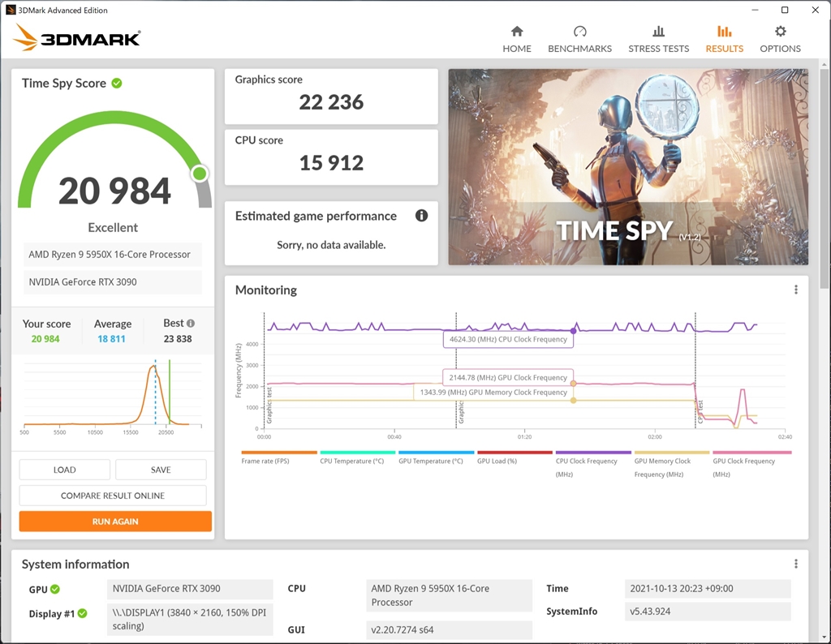Screen dimensions: 831x644
Task: Toggle GPU Clock Frequency legend series
Action: 751,464
